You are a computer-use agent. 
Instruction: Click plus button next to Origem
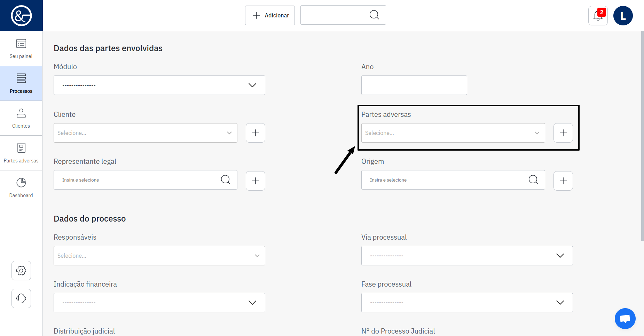coord(563,181)
